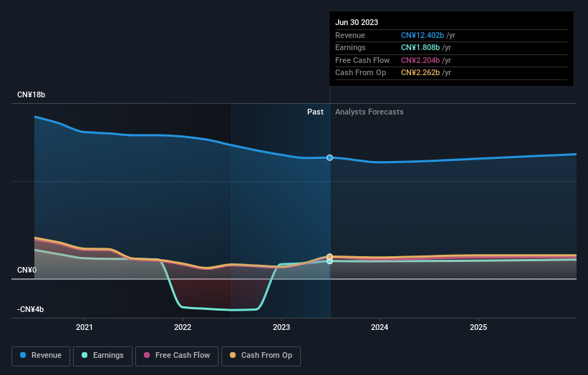
Task: Click the -CN¥4b y-axis label
Action: pos(30,309)
